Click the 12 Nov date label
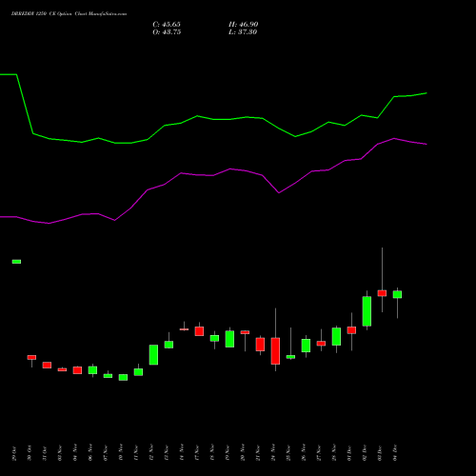The image size is (476, 476). tap(151, 453)
